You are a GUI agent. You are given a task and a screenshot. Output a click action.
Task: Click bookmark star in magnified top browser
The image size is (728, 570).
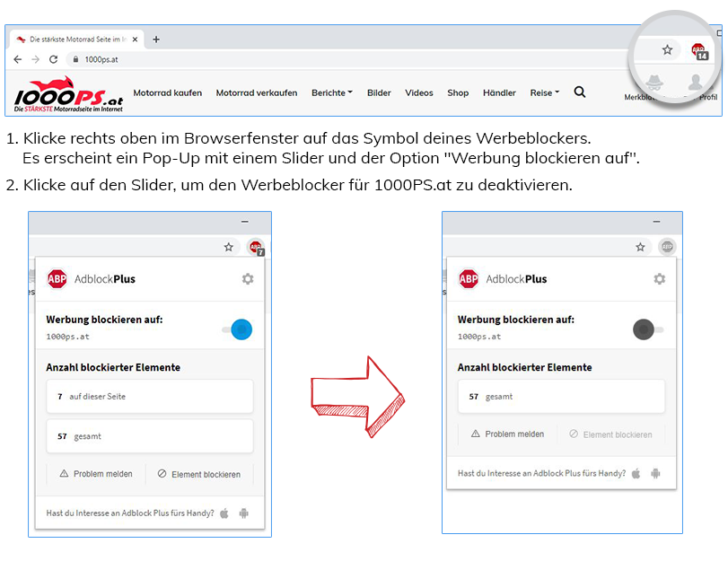pos(667,49)
